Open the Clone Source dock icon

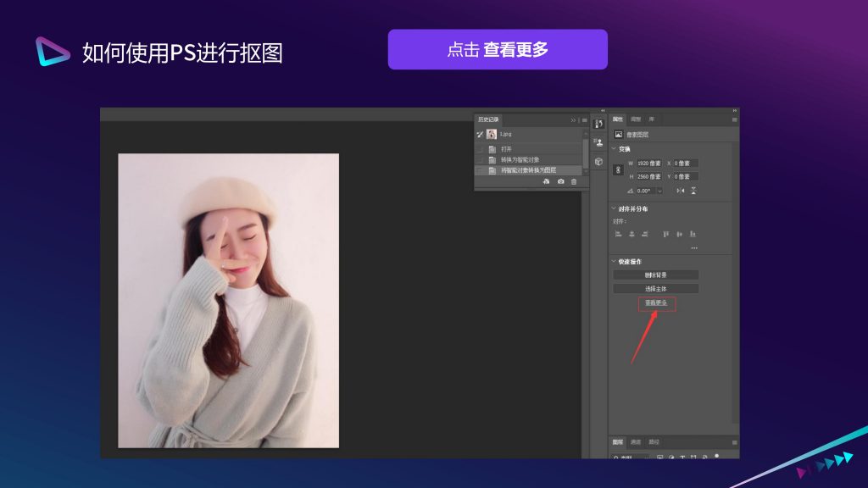(598, 142)
